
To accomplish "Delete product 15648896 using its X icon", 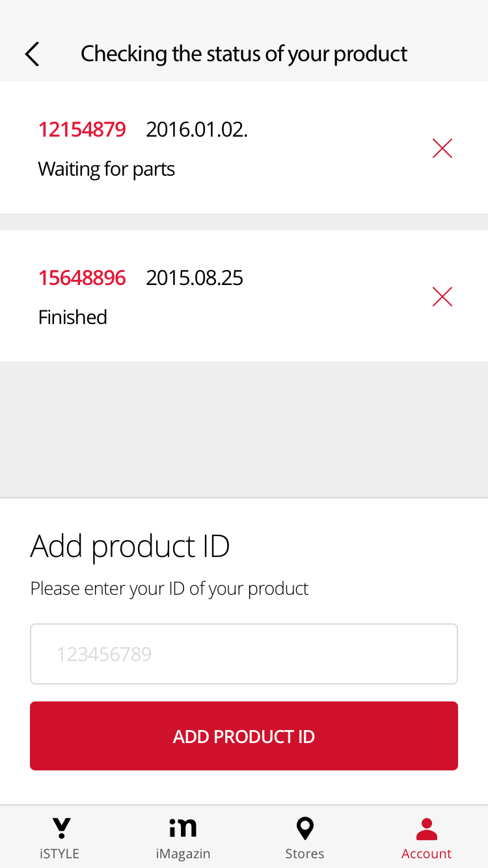I will coord(442,297).
